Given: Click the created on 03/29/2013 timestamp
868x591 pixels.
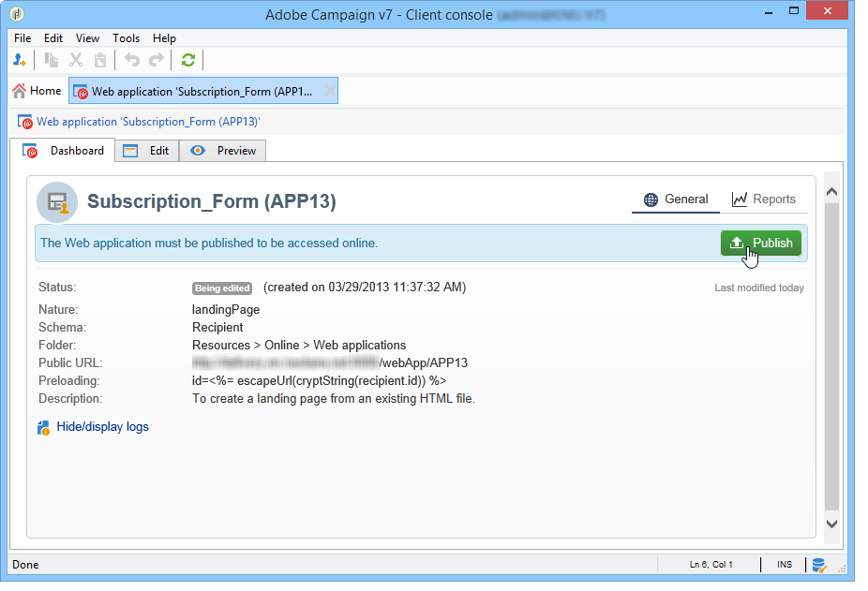Looking at the screenshot, I should point(365,288).
